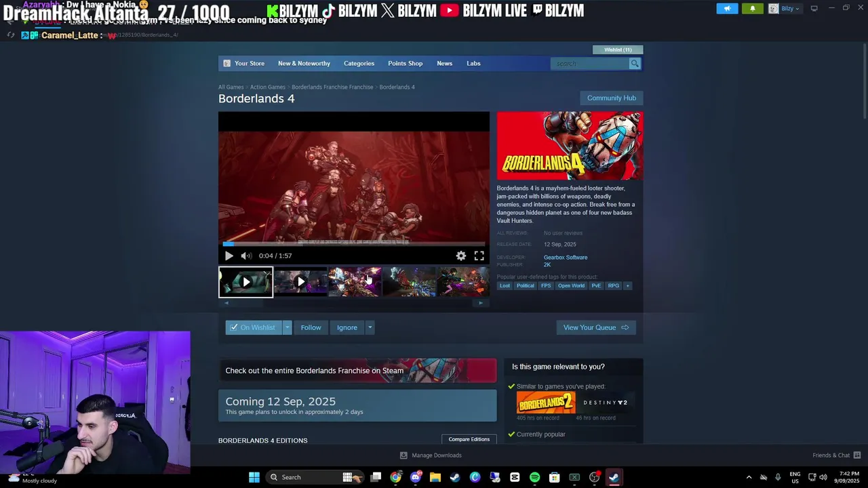The height and width of the screenshot is (488, 868).
Task: Select the Loot tag
Action: 505,286
